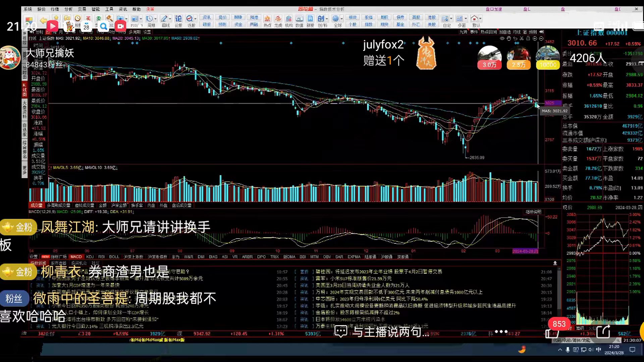The height and width of the screenshot is (362, 644).
Task: Click the 热点 hotspot flame icon
Action: point(267,19)
